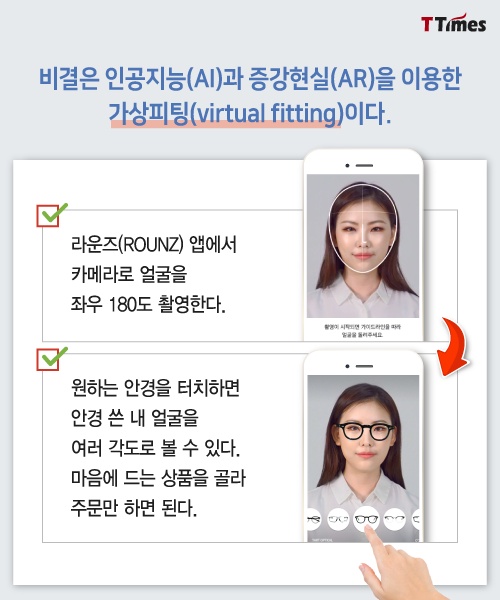The image size is (500, 600).
Task: Click the AI and AR headline's first line
Action: coord(250,78)
